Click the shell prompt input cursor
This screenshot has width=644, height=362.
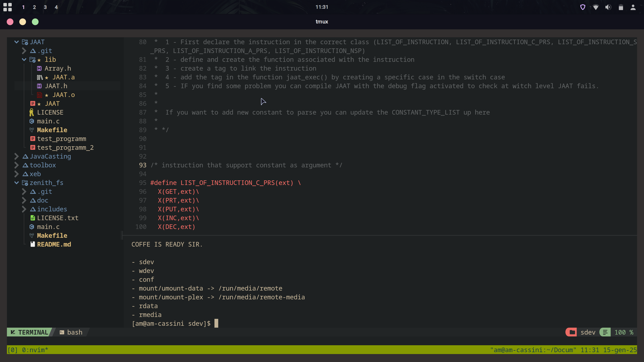pyautogui.click(x=216, y=323)
